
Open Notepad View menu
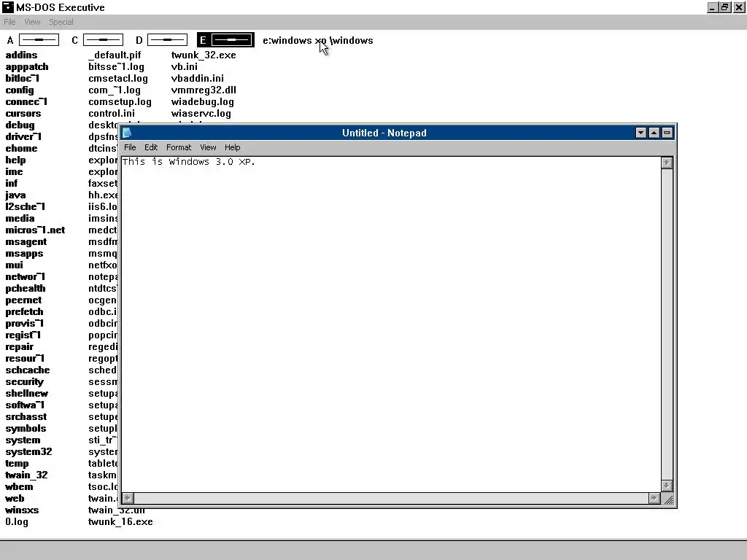point(208,147)
